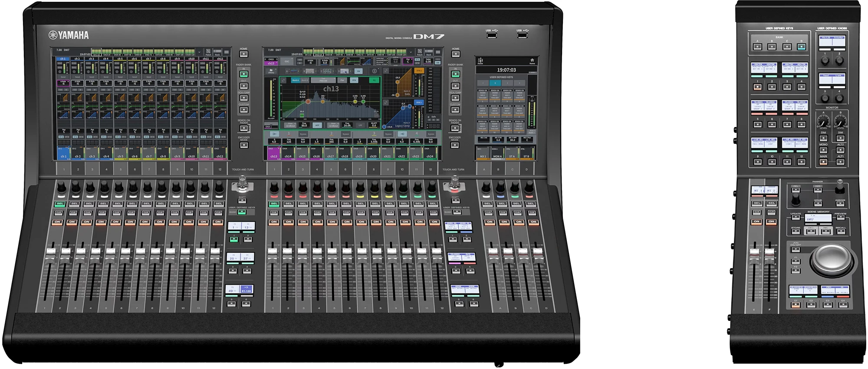Push user defined key 12 on control panel
The image size is (868, 369).
pyautogui.click(x=802, y=162)
